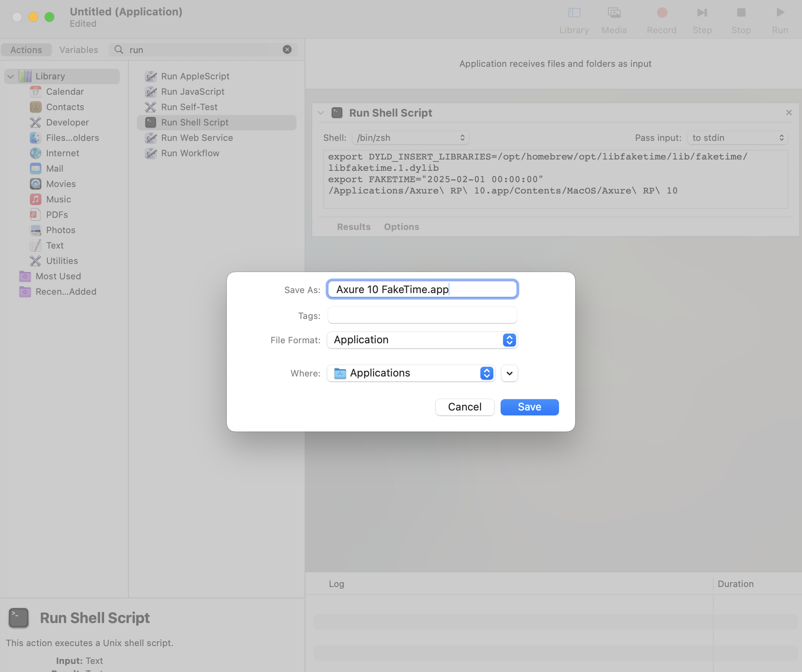802x672 pixels.
Task: Open the Options tab in action
Action: pyautogui.click(x=401, y=227)
